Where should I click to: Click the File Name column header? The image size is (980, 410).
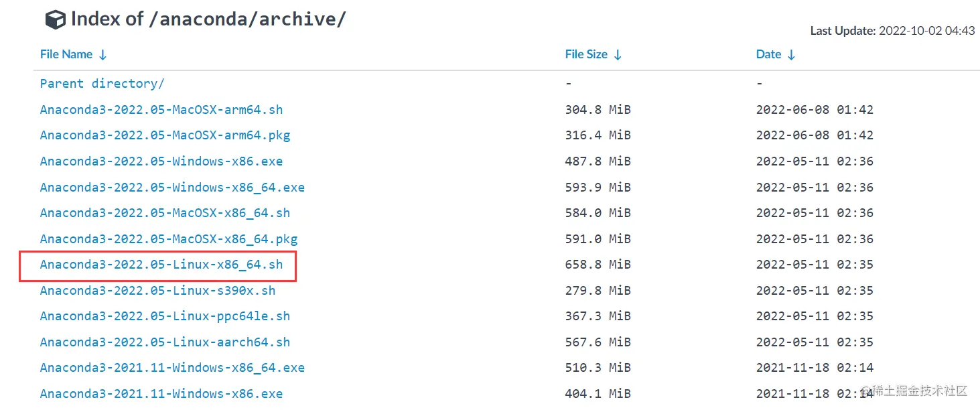pos(66,54)
